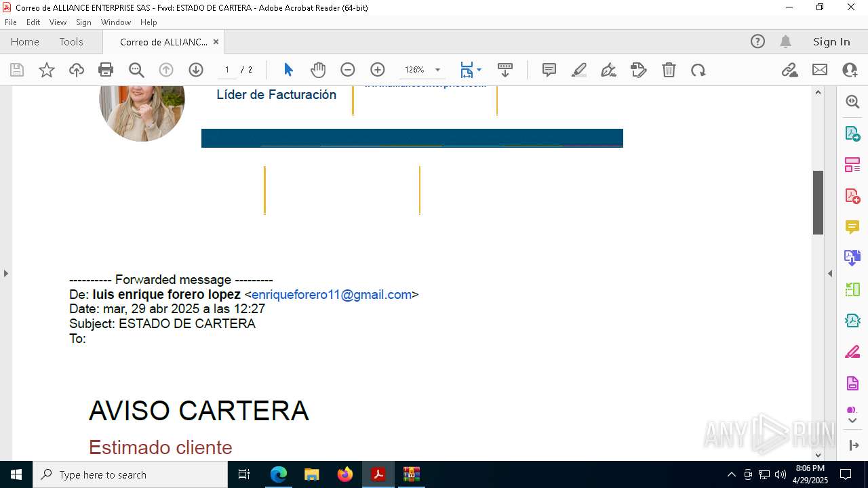Screen dimensions: 868x488
Task: Upload file to cloud icon
Action: tap(77, 70)
